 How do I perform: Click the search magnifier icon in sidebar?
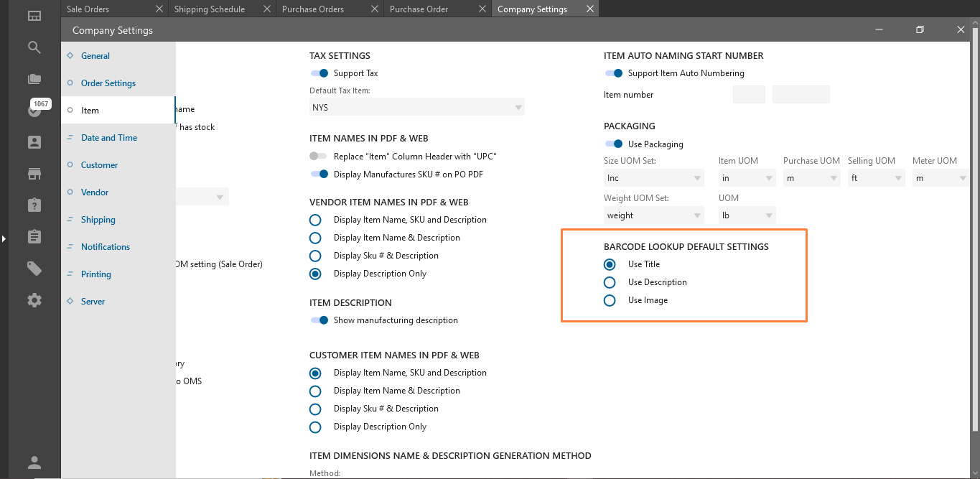(34, 47)
